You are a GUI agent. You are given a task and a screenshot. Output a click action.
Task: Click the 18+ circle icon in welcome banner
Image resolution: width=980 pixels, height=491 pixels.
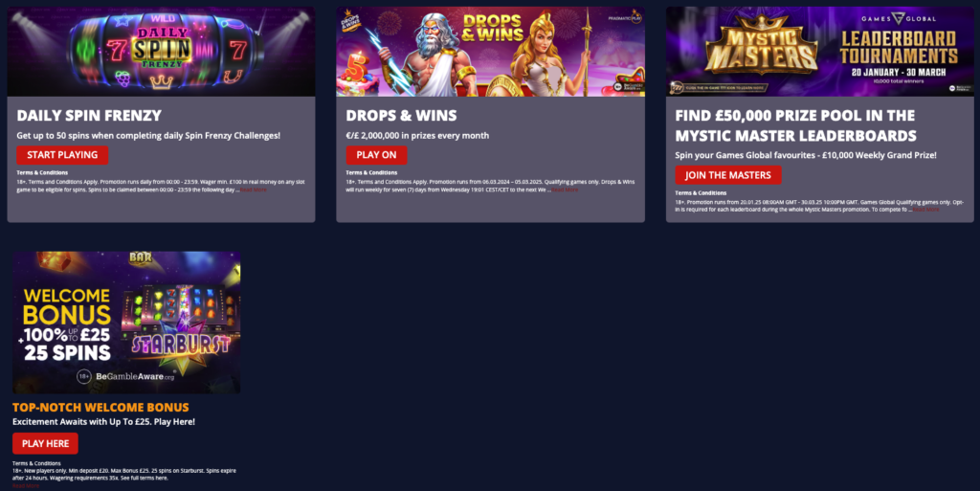[84, 377]
